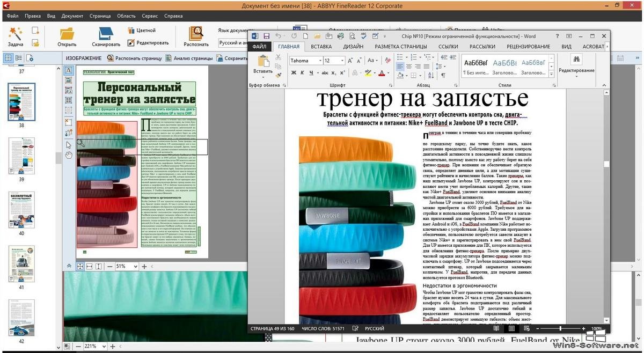
Task: Start scanning with the Сканировать button
Action: coord(106,36)
